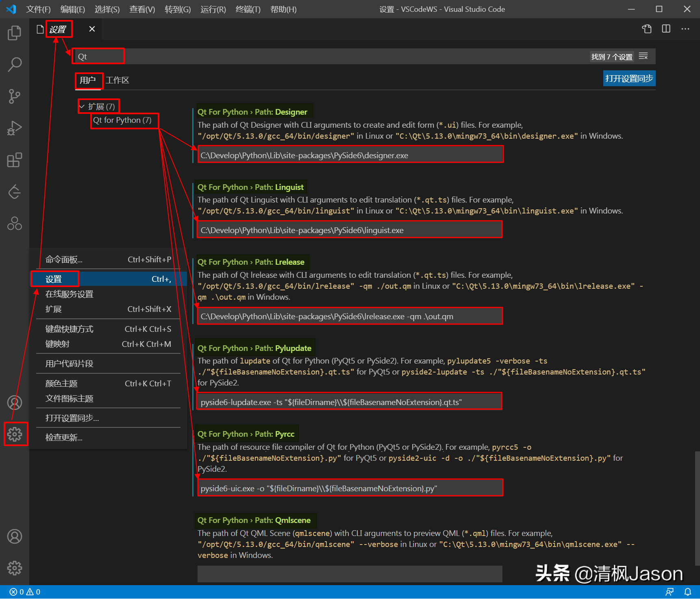Open the 查看(V) menu
The height and width of the screenshot is (599, 700).
click(142, 9)
